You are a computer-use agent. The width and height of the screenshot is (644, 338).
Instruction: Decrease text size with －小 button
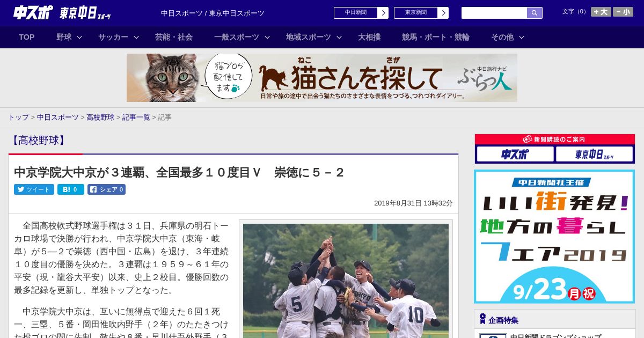coord(623,12)
